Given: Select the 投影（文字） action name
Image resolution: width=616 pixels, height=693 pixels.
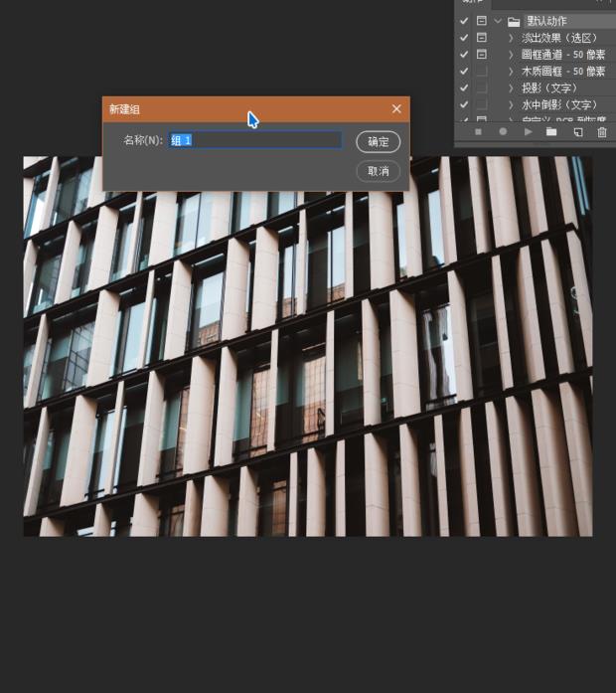Looking at the screenshot, I should click(x=549, y=87).
